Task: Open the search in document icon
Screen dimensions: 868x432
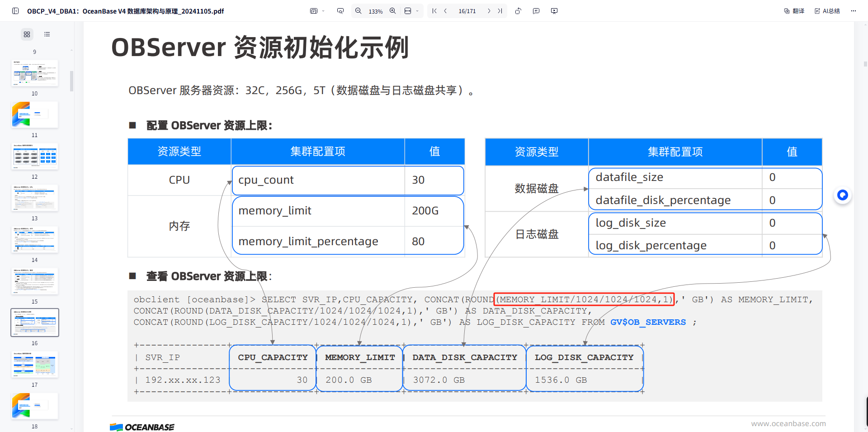Action: click(x=340, y=11)
